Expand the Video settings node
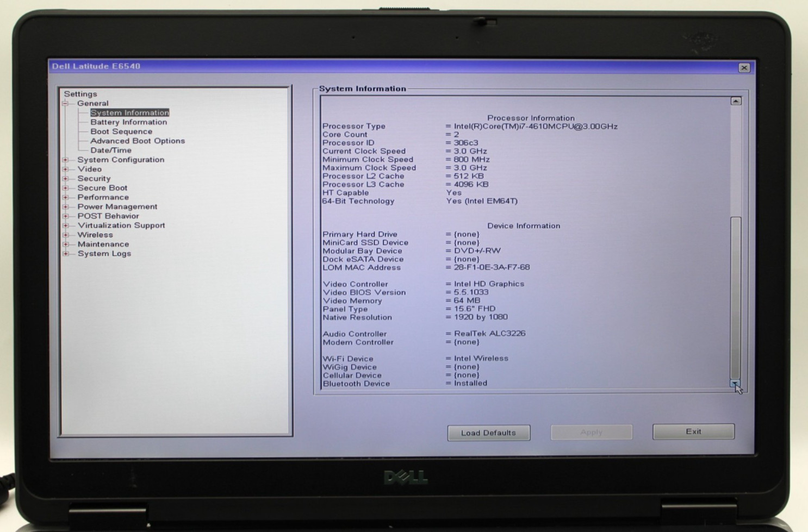 pyautogui.click(x=66, y=169)
